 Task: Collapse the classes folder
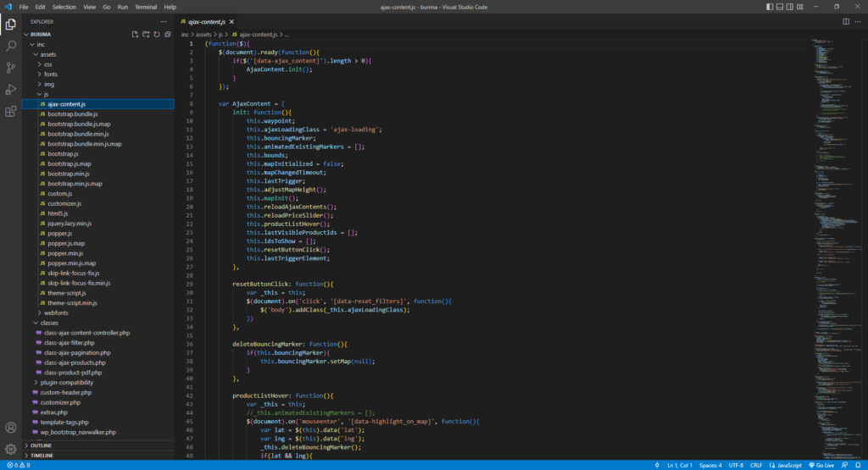98,323
